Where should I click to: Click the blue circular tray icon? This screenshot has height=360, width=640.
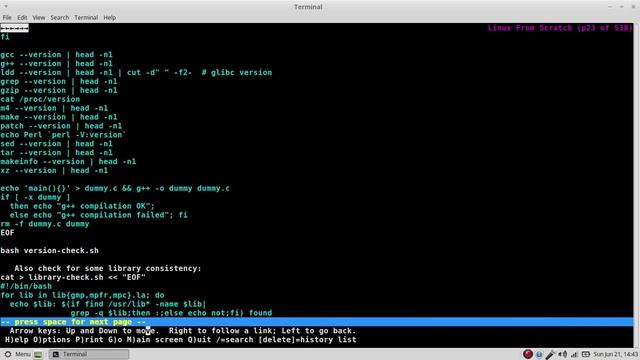click(x=539, y=354)
